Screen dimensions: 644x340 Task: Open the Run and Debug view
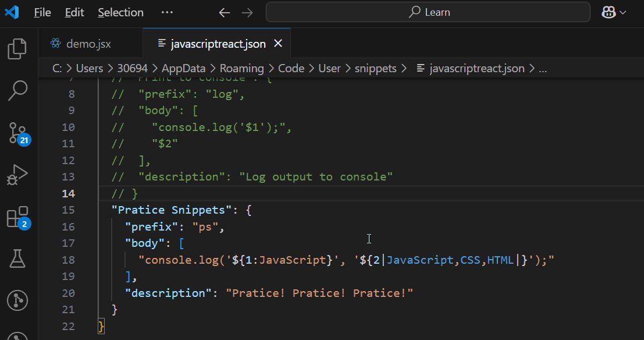coord(17,174)
